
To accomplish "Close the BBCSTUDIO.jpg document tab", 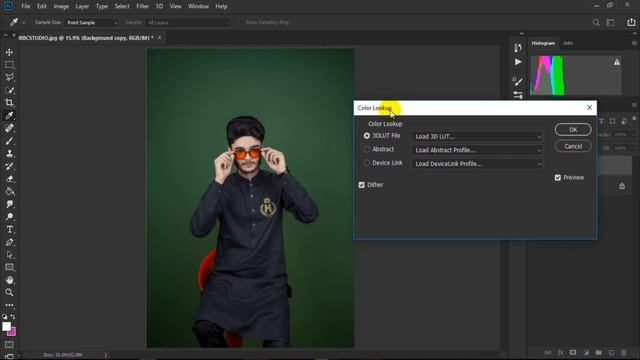I will click(x=160, y=38).
